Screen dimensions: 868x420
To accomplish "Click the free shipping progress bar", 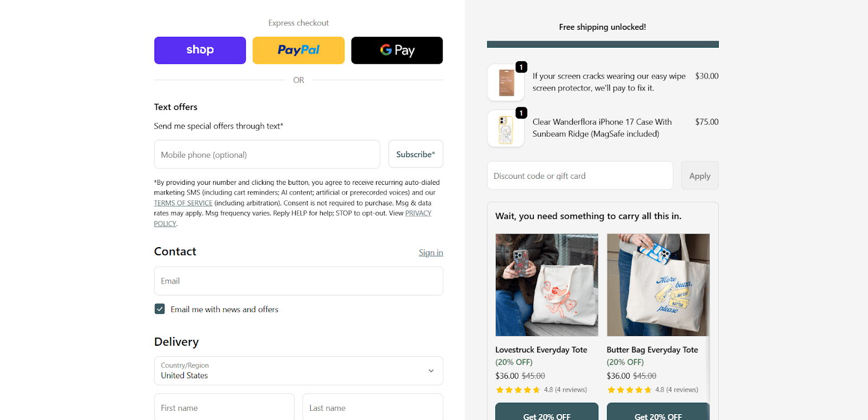I will click(x=602, y=43).
